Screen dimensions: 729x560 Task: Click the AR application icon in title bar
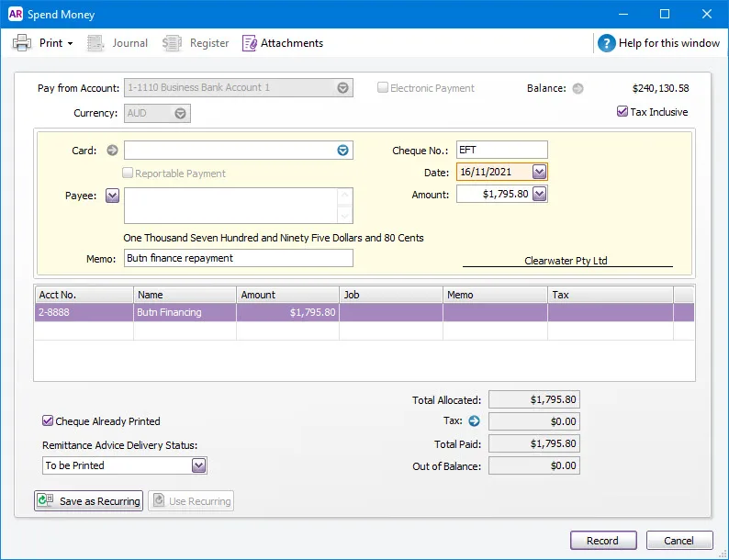(16, 14)
